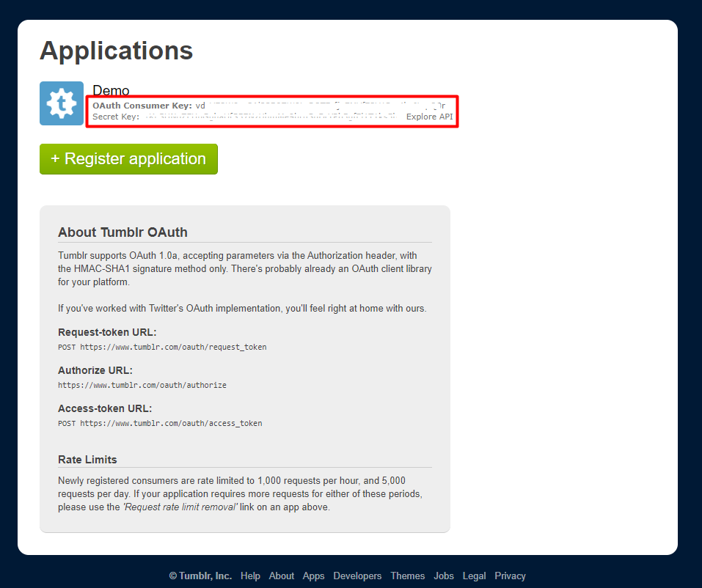The height and width of the screenshot is (588, 702).
Task: Open the Demo application settings
Action: coord(111,90)
